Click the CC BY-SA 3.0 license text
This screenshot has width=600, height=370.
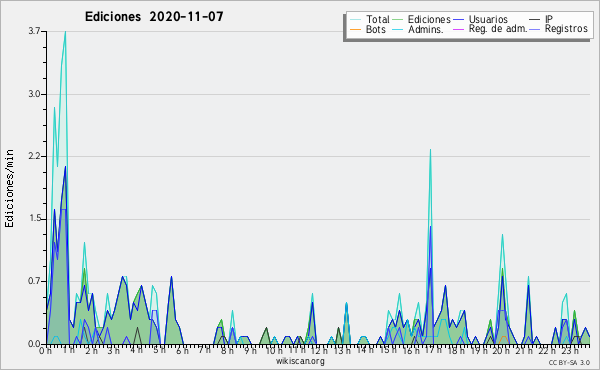point(569,362)
